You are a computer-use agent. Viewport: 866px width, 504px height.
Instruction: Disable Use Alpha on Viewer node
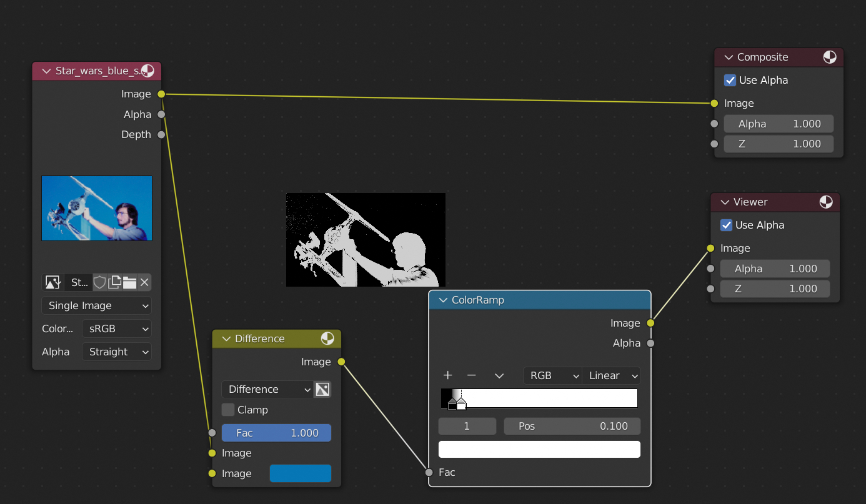pos(726,225)
